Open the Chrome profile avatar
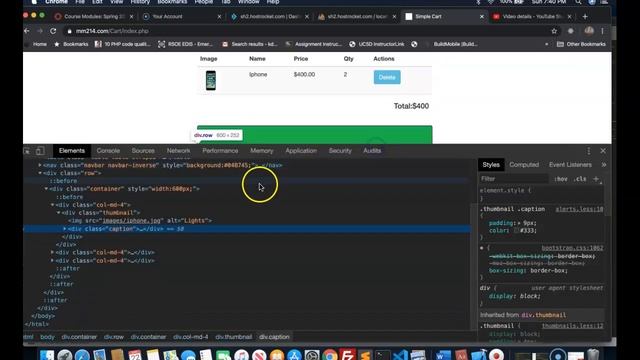 pos(589,31)
